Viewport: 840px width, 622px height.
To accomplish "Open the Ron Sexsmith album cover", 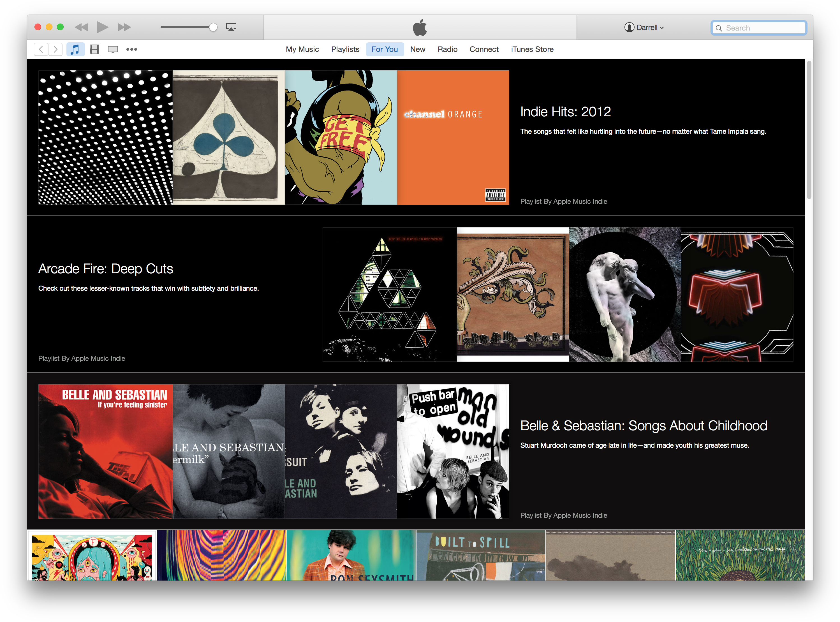I will click(x=351, y=555).
